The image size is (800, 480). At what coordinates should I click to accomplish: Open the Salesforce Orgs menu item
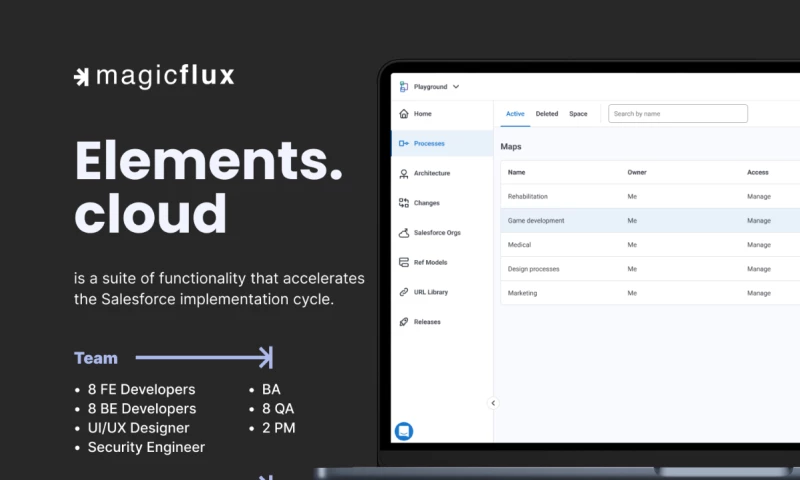[x=442, y=233]
